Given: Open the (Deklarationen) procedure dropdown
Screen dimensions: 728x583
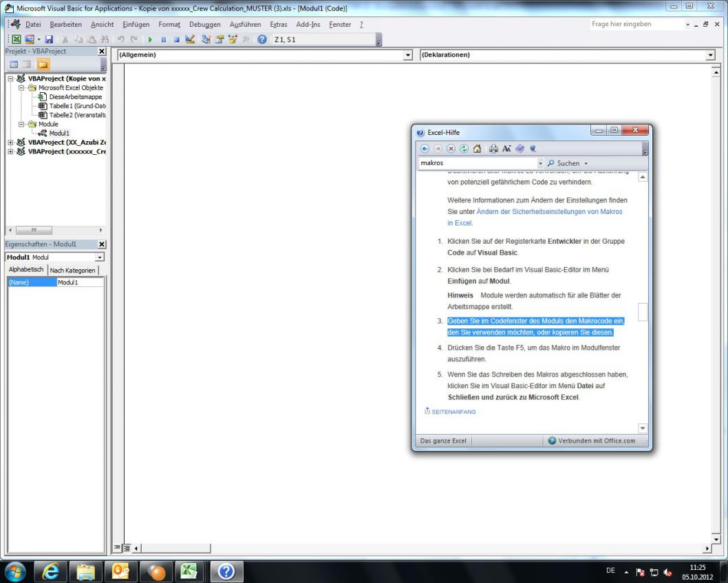Looking at the screenshot, I should point(710,55).
